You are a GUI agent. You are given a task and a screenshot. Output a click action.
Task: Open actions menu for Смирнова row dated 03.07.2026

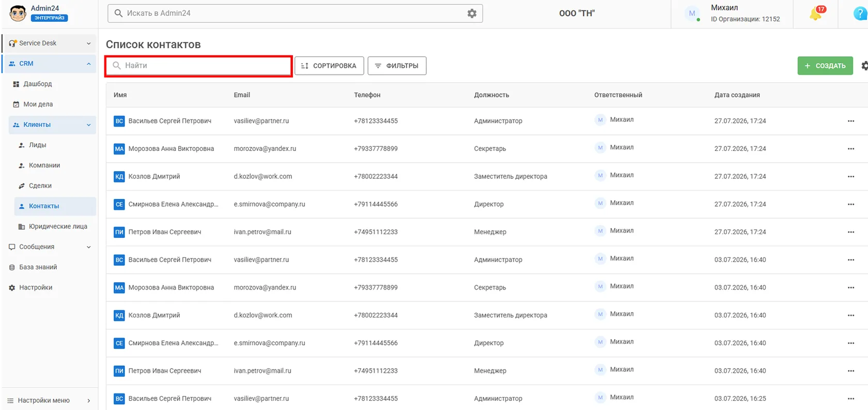pos(851,343)
